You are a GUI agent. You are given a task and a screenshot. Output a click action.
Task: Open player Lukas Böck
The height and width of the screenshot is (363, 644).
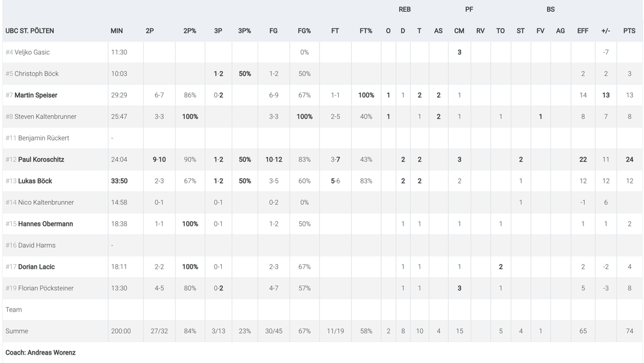click(35, 181)
